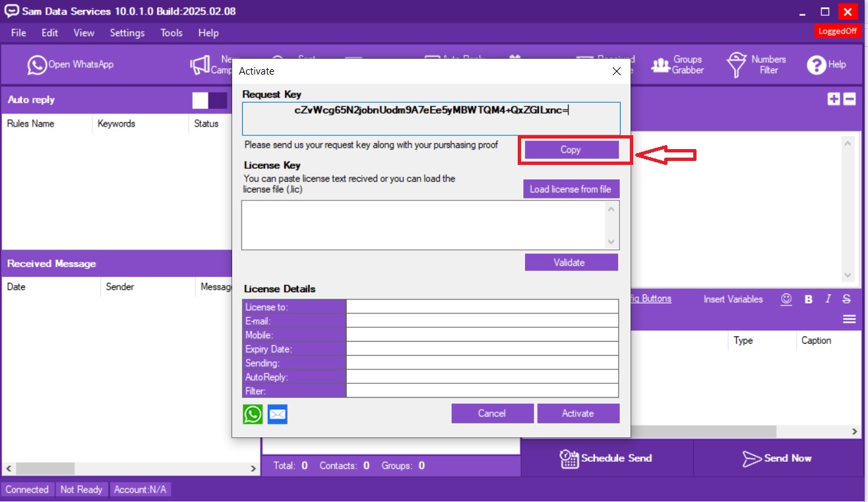Click the Caption column header
868x502 pixels.
(817, 341)
